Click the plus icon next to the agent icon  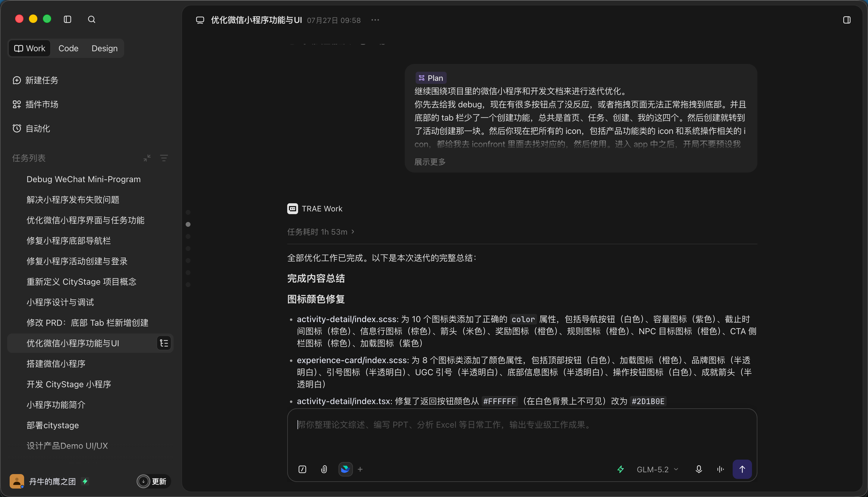(360, 469)
